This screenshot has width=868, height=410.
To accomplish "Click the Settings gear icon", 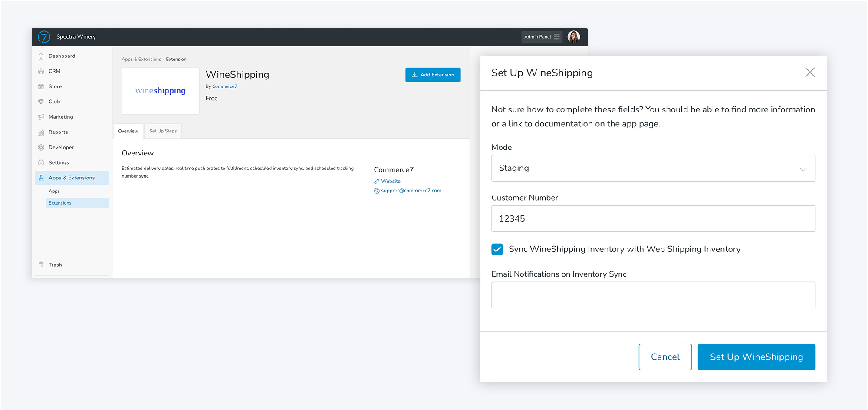I will pyautogui.click(x=41, y=162).
